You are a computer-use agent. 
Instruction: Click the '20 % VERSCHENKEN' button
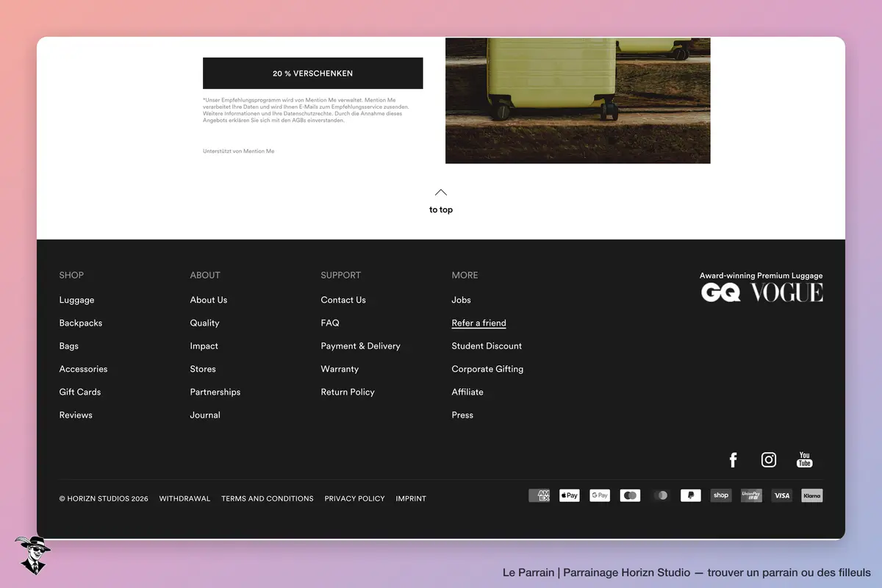tap(313, 73)
